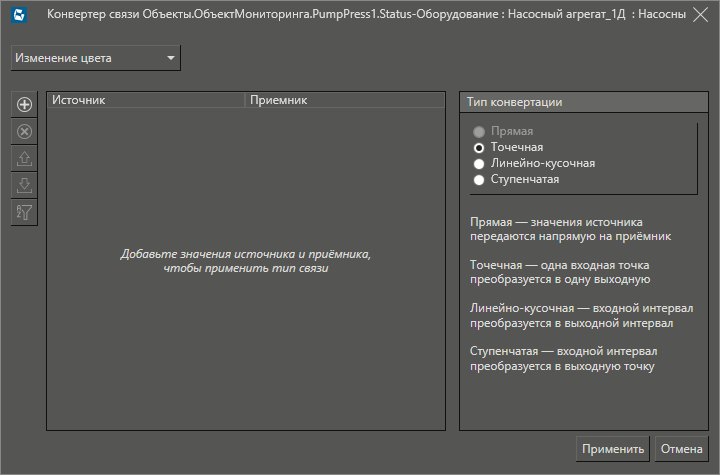Select the Прямая radio option

[480, 131]
